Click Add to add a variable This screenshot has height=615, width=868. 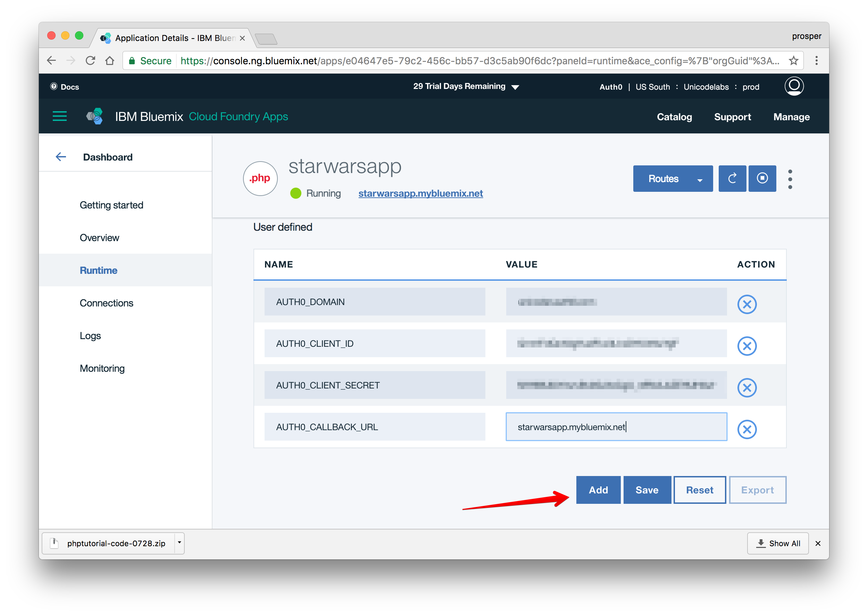598,490
